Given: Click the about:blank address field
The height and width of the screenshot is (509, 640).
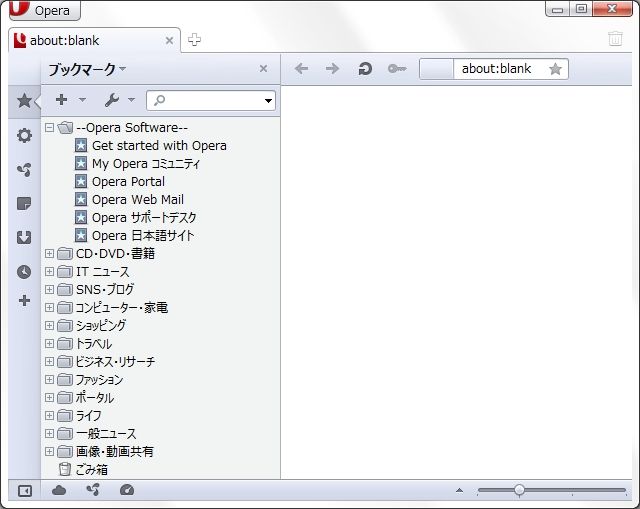Looking at the screenshot, I should (496, 69).
